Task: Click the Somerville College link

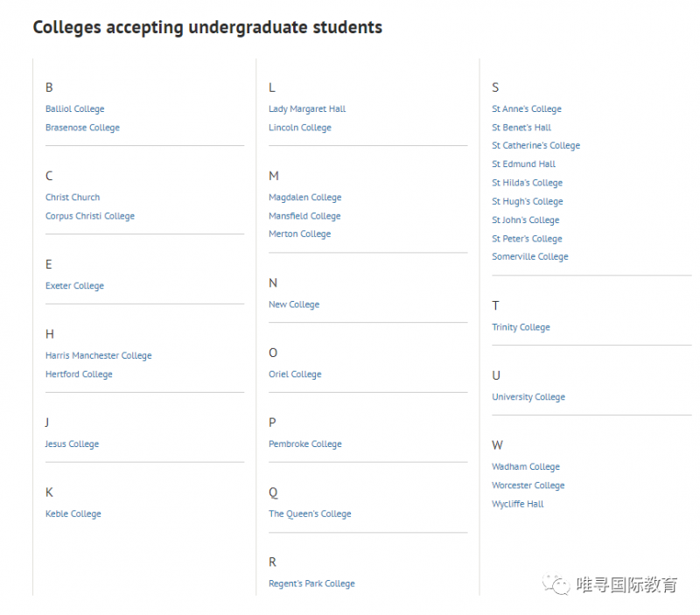Action: 530,256
